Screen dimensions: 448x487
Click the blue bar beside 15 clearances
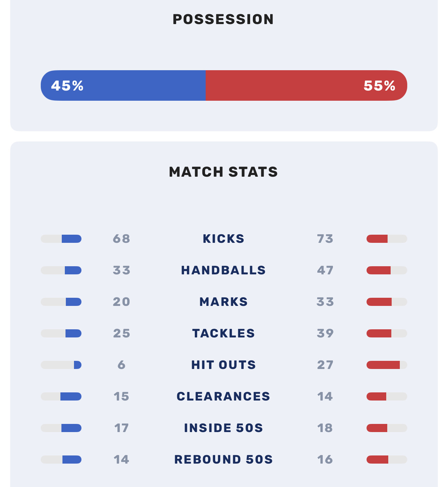71,396
